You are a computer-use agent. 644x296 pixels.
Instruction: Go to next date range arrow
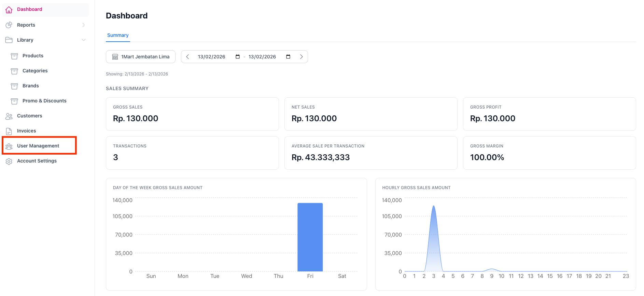coord(301,57)
